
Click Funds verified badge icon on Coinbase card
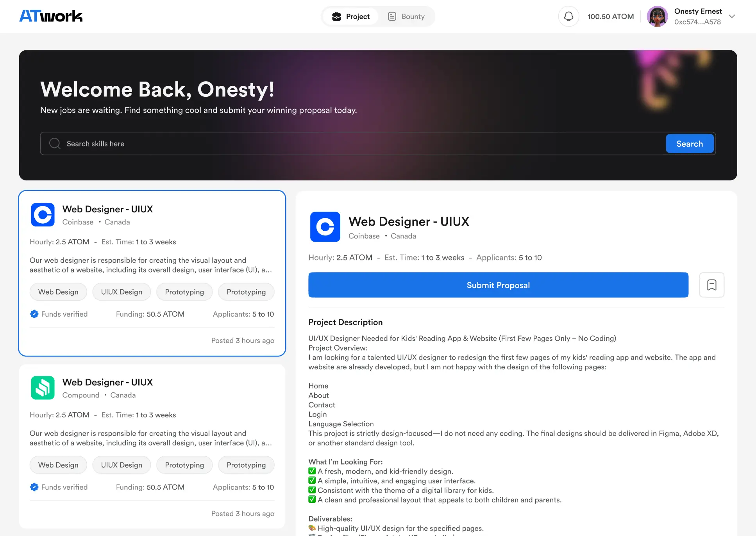pyautogui.click(x=34, y=314)
